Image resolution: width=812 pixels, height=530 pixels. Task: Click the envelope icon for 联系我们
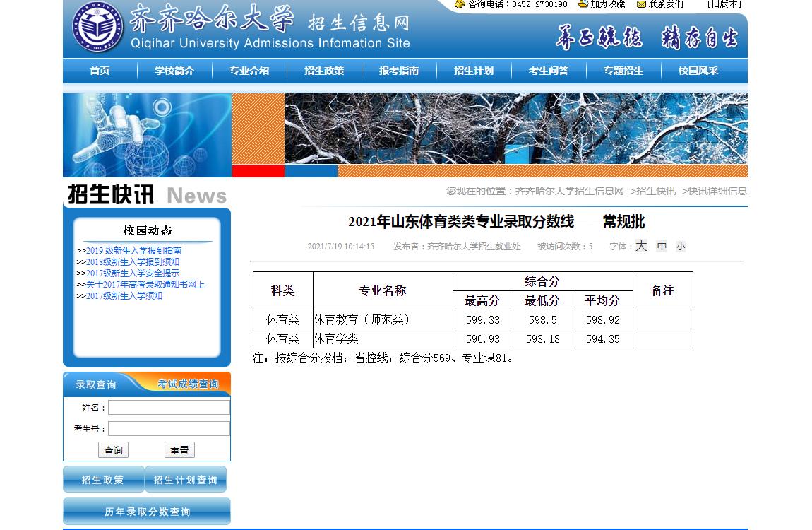(x=641, y=5)
